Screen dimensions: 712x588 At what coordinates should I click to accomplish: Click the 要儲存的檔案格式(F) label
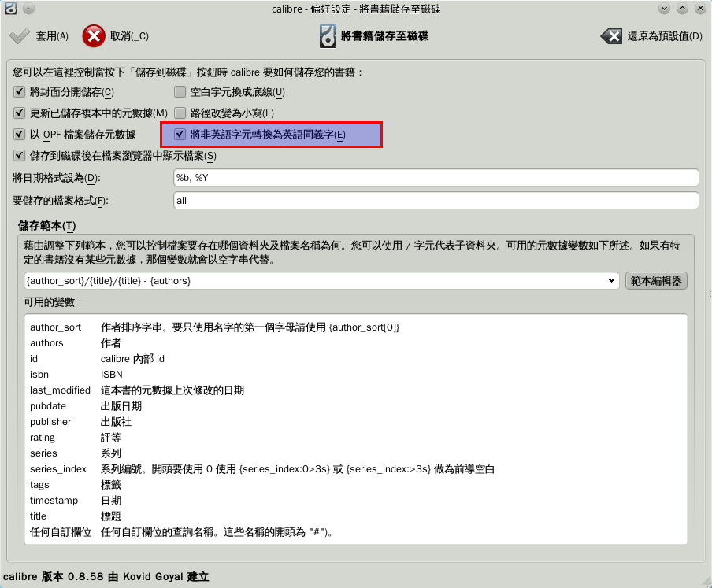click(61, 201)
